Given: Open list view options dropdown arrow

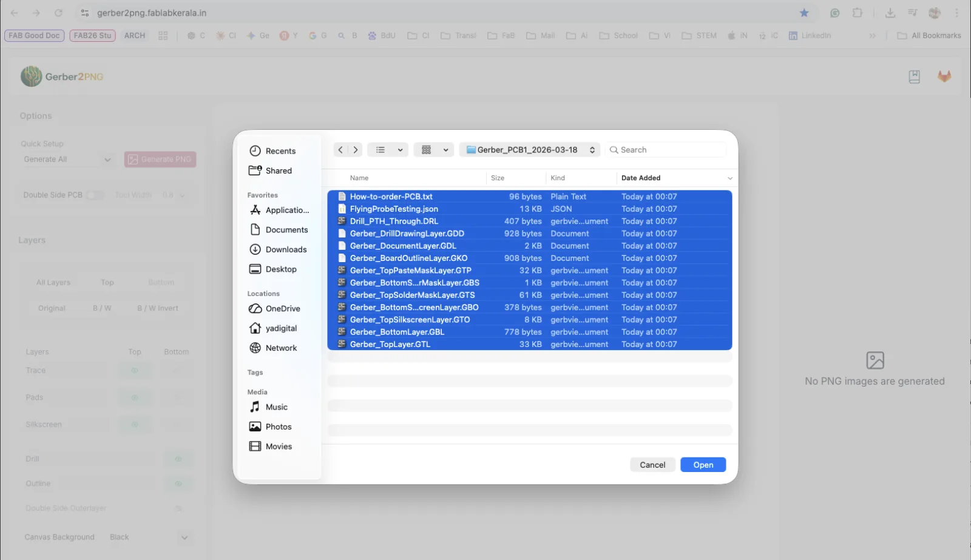Looking at the screenshot, I should tap(400, 150).
